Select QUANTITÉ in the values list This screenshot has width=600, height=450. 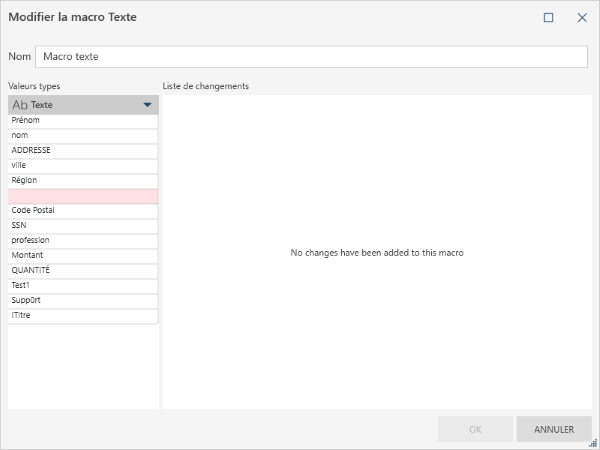click(x=83, y=271)
